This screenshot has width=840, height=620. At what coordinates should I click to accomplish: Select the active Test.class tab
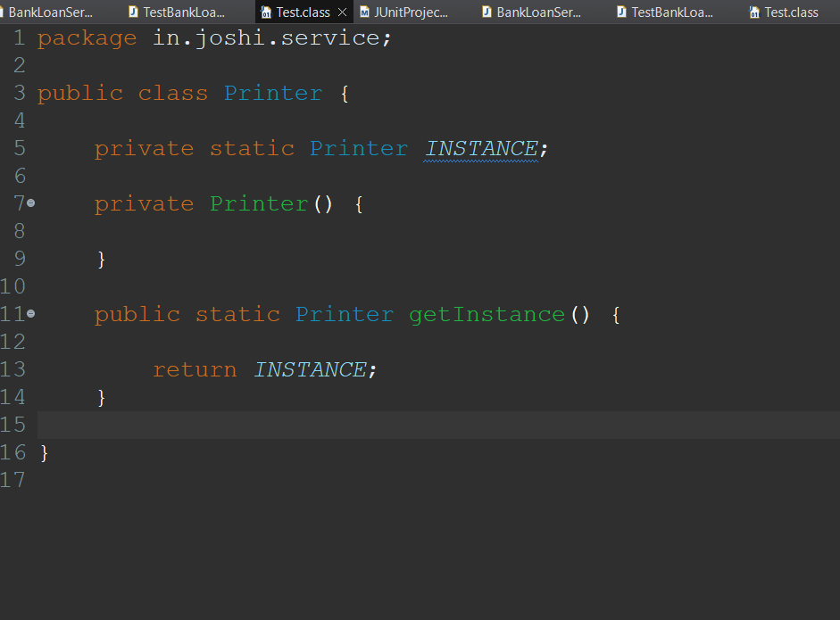click(303, 12)
